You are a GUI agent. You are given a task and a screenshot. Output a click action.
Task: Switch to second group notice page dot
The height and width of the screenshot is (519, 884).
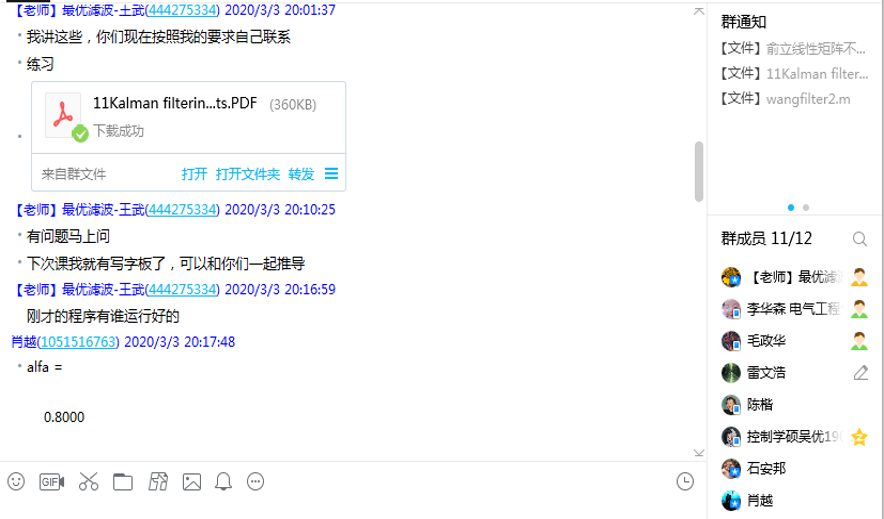coord(806,207)
